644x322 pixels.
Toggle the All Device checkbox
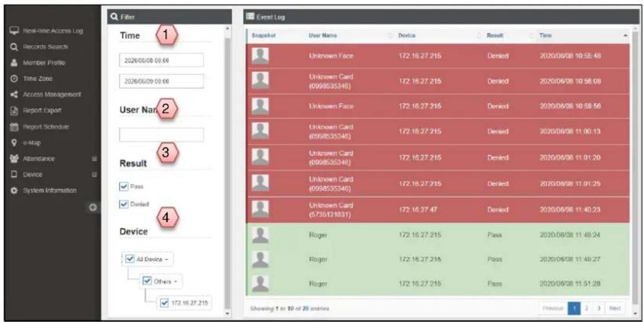[x=129, y=258]
